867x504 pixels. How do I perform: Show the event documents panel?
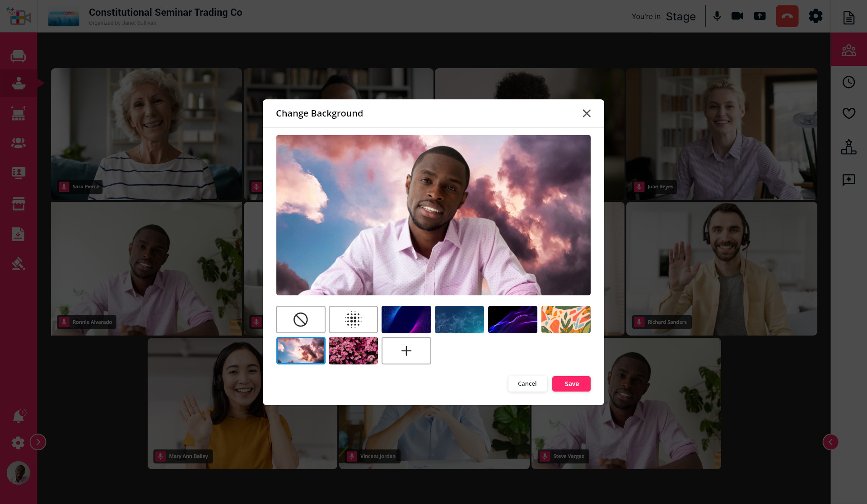tap(849, 17)
